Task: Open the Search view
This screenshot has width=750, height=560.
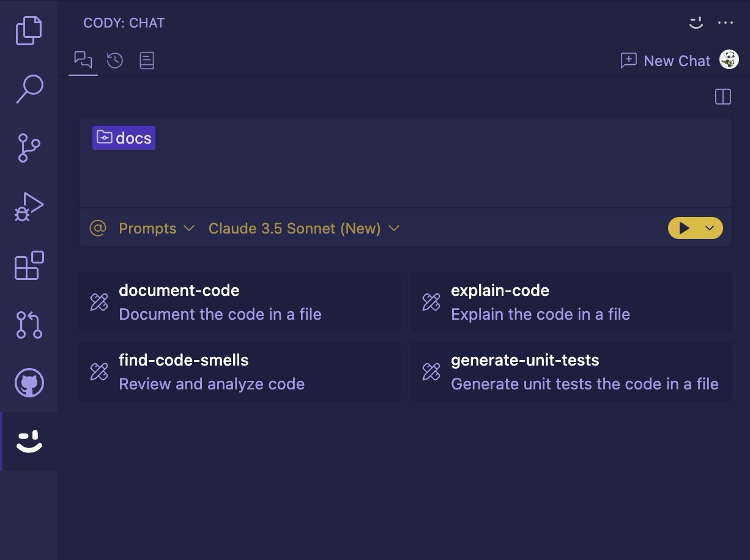Action: (29, 89)
